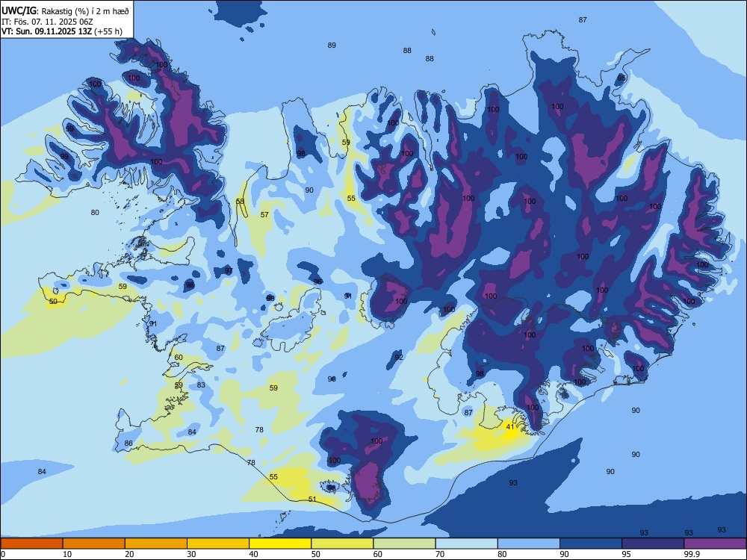747x560 pixels.
Task: Choose the light green 60–70 legend swatch
Action: [x=404, y=544]
